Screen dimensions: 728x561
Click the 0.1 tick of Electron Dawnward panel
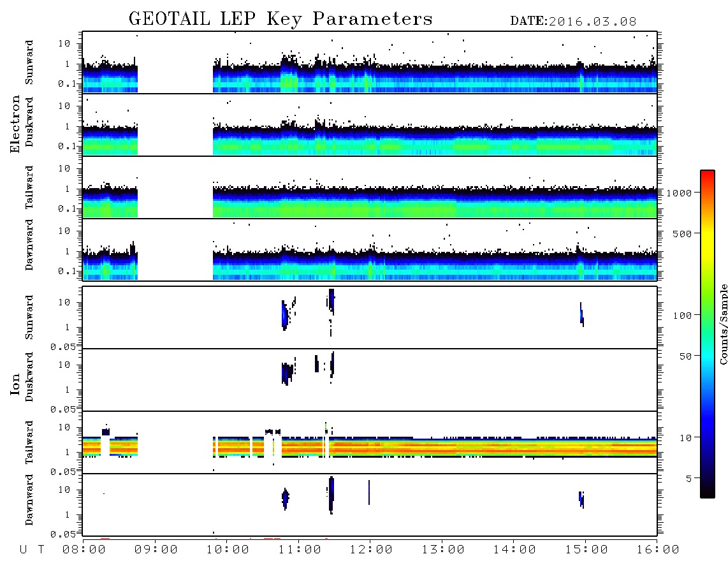pyautogui.click(x=67, y=271)
